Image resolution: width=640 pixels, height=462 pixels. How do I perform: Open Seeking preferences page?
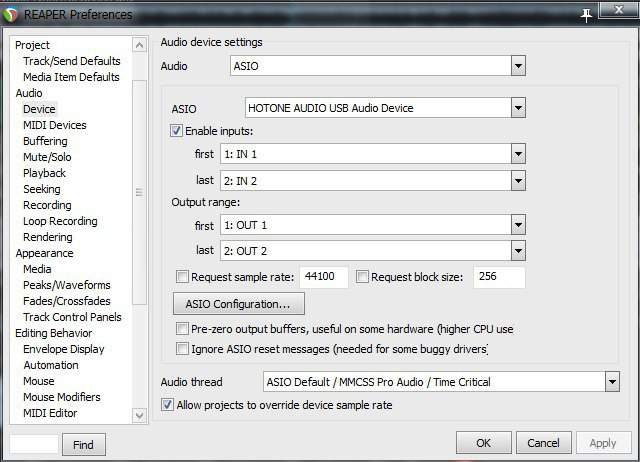point(42,189)
